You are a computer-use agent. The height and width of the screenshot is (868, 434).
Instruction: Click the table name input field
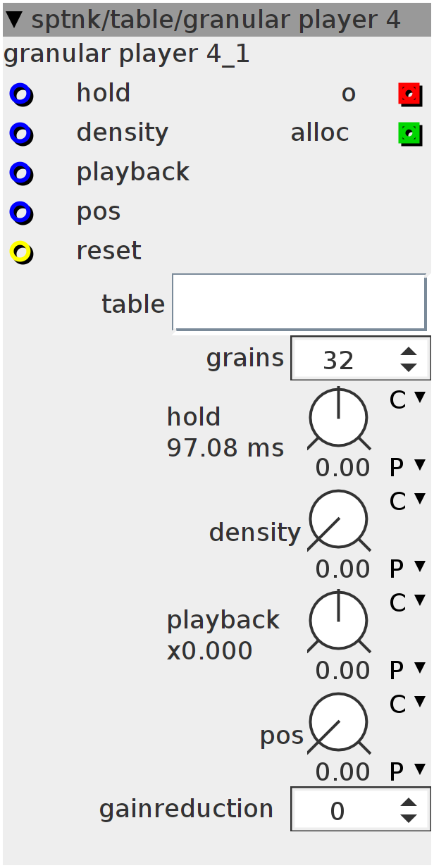(x=299, y=303)
